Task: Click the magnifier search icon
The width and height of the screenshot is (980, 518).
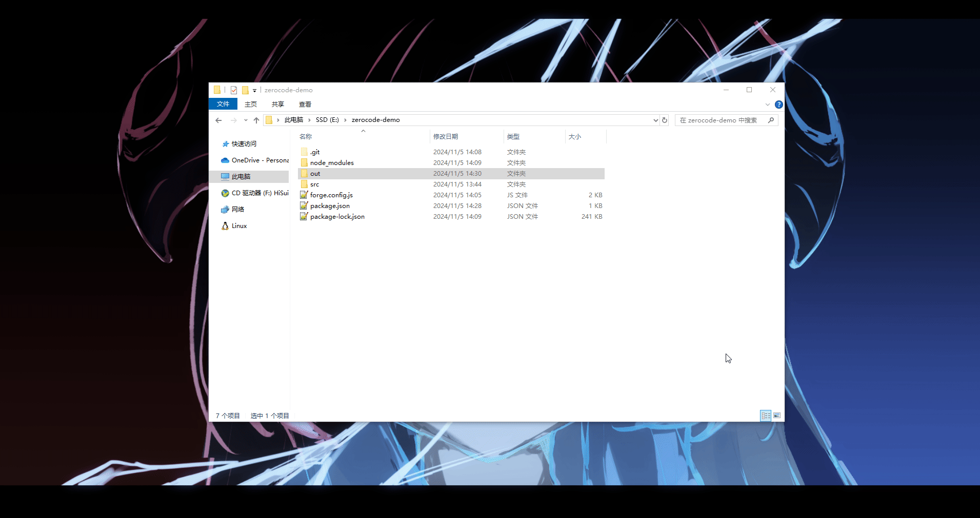Action: tap(771, 120)
